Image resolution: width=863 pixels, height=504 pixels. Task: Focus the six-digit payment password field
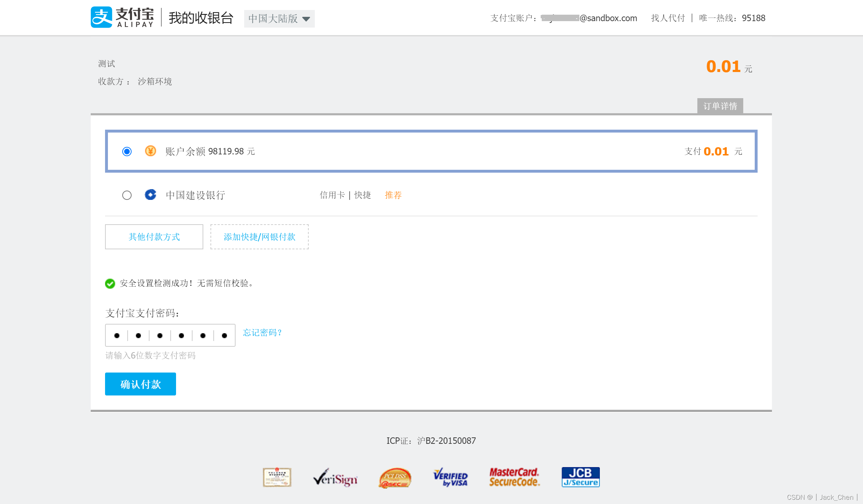(170, 335)
